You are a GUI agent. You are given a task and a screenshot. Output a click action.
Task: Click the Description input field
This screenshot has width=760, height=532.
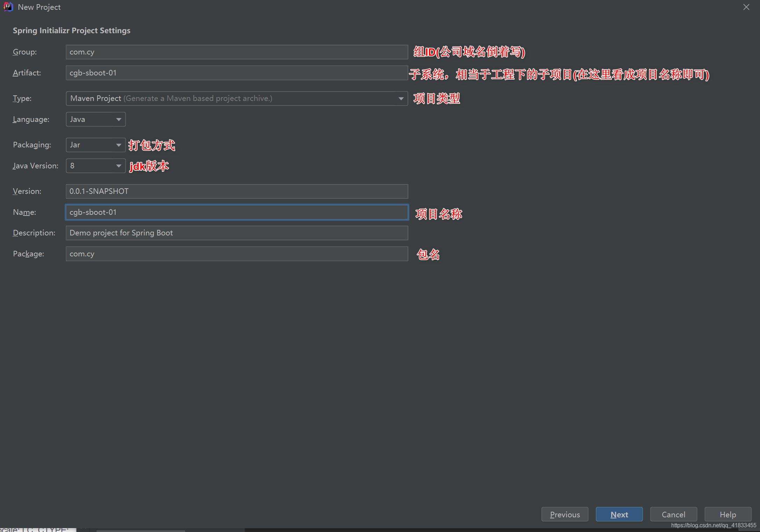tap(236, 233)
